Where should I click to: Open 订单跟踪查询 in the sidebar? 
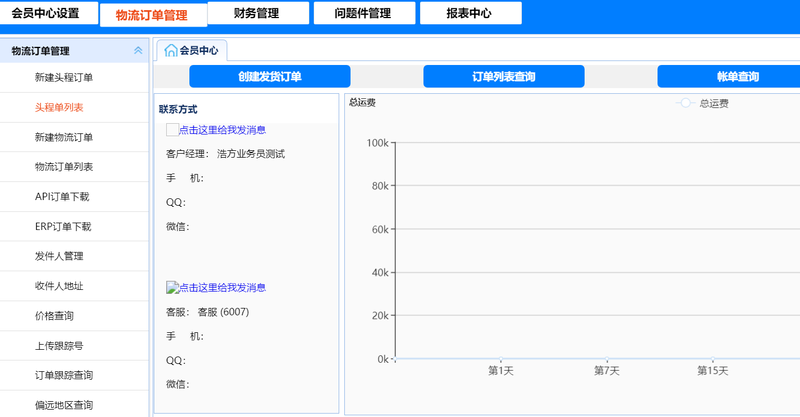tap(64, 375)
